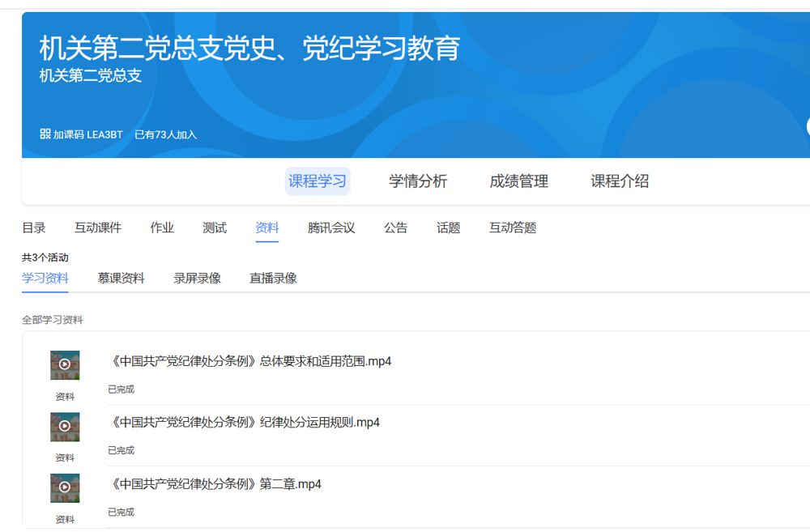Viewport: 810px width, 532px height.
Task: Open the 直播录像 sub-tab
Action: tap(273, 279)
